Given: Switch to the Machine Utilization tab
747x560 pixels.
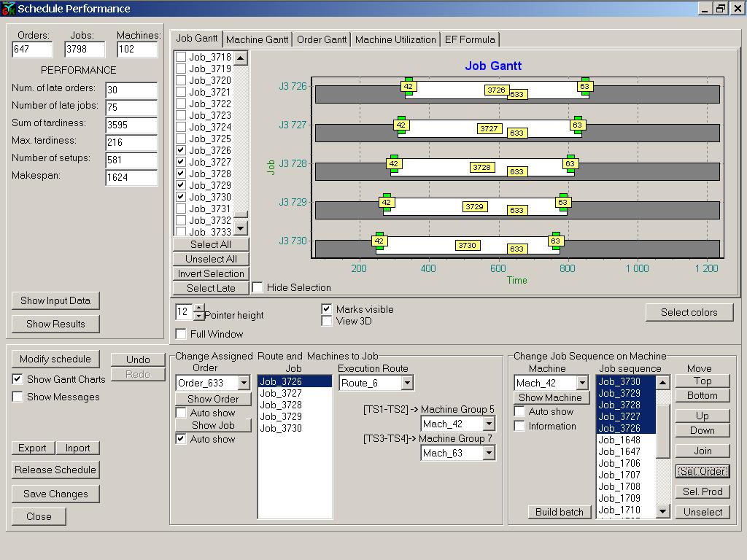Looking at the screenshot, I should click(x=395, y=39).
